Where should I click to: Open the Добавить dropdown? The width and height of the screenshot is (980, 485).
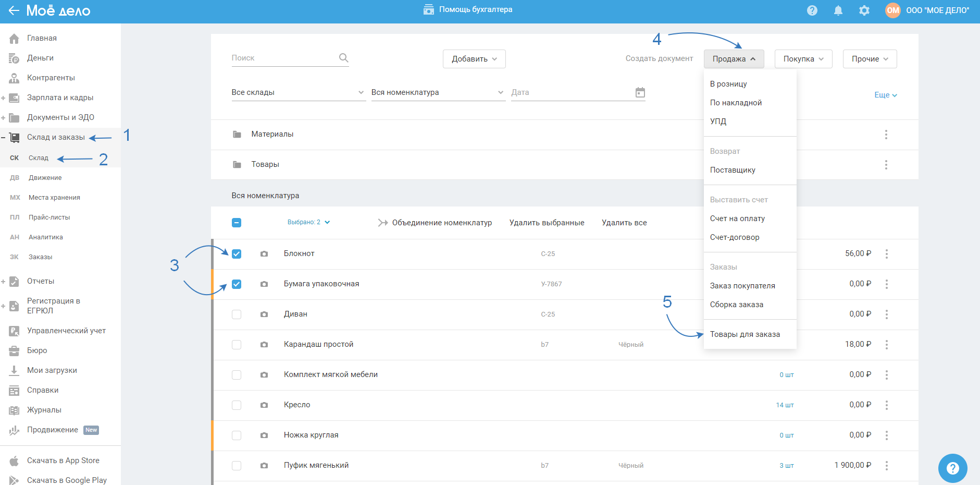474,59
